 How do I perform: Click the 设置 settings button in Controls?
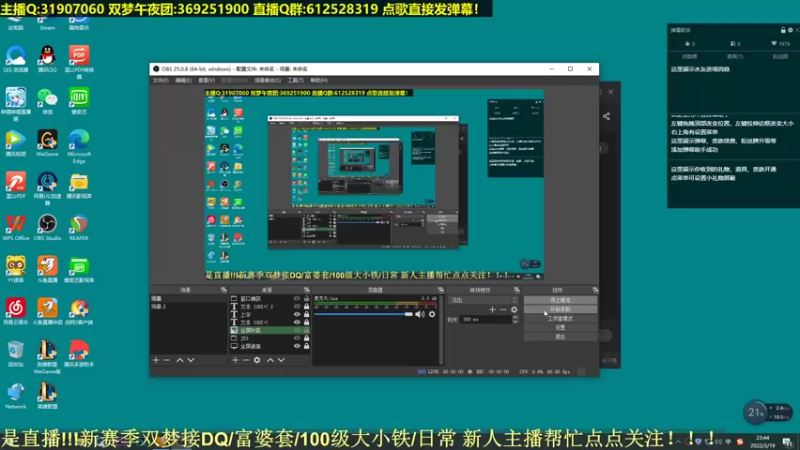pyautogui.click(x=560, y=328)
